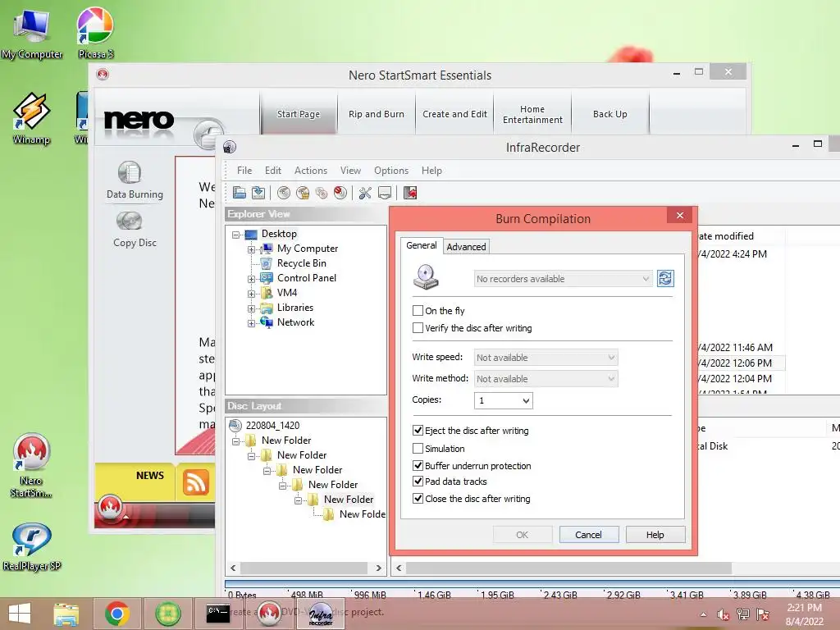840x630 pixels.
Task: Open configuration tools icon (wrench and screwdriver)
Action: (x=365, y=193)
